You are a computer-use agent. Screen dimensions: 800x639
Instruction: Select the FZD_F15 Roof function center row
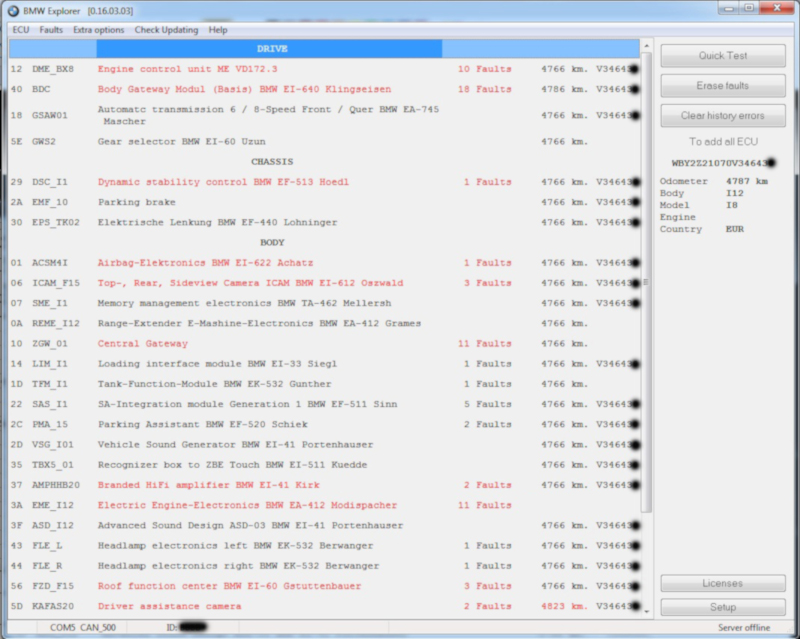tap(324, 586)
